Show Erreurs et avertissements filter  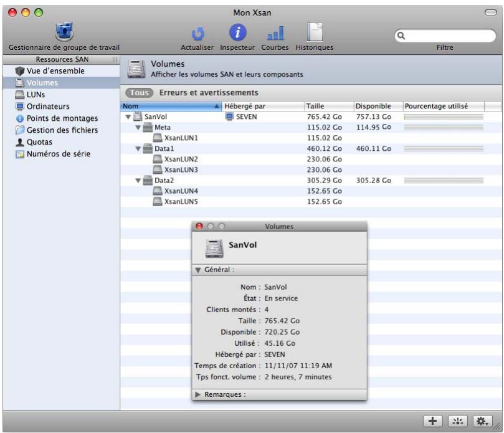pyautogui.click(x=209, y=93)
